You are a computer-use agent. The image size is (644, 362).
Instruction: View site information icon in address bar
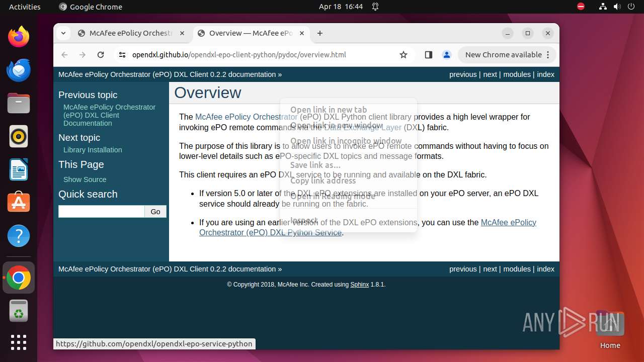point(122,55)
